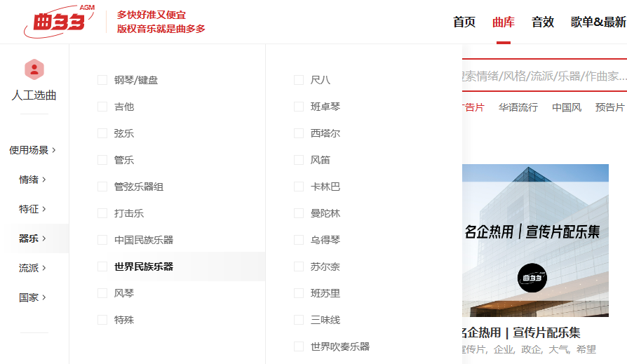Image resolution: width=627 pixels, height=364 pixels.
Task: Tick the 世界民族乐器 checkbox
Action: coord(102,267)
